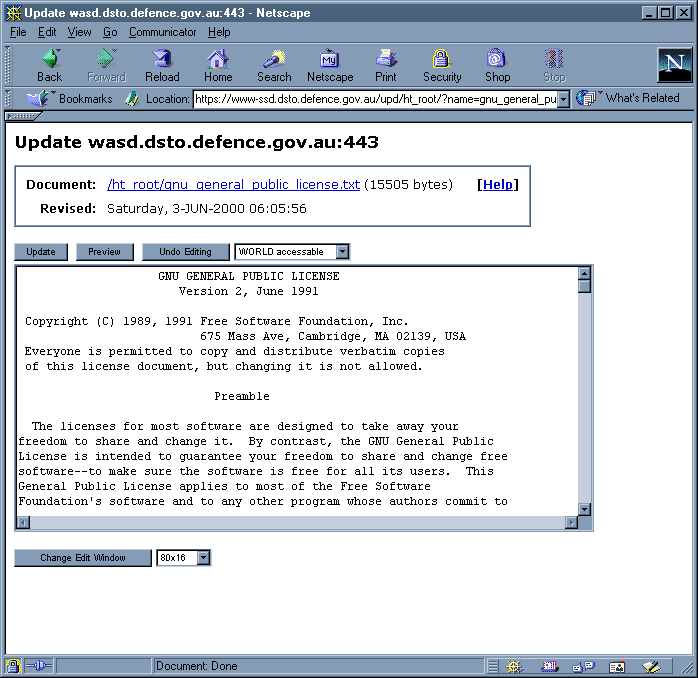698x678 pixels.
Task: Click the horizontal scroll right arrow
Action: 571,522
